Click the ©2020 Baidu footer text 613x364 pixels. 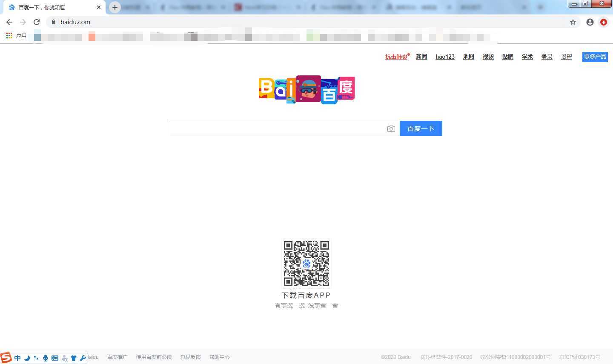coord(396,357)
